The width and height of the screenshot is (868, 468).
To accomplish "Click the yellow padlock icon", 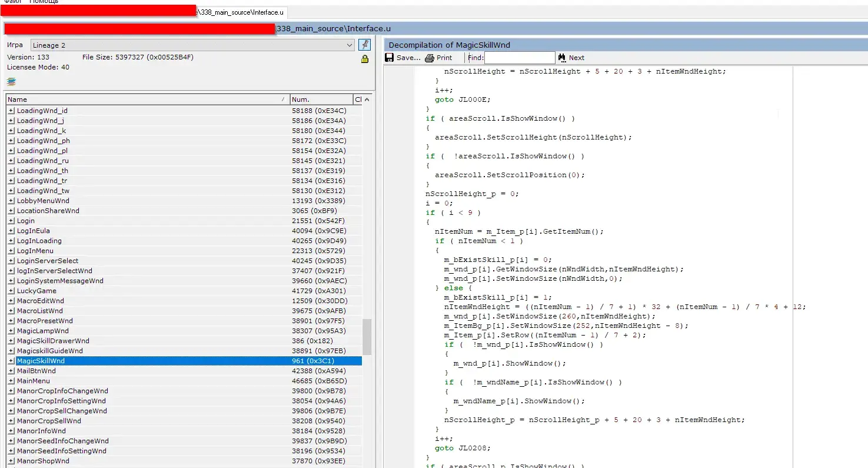I will click(365, 59).
